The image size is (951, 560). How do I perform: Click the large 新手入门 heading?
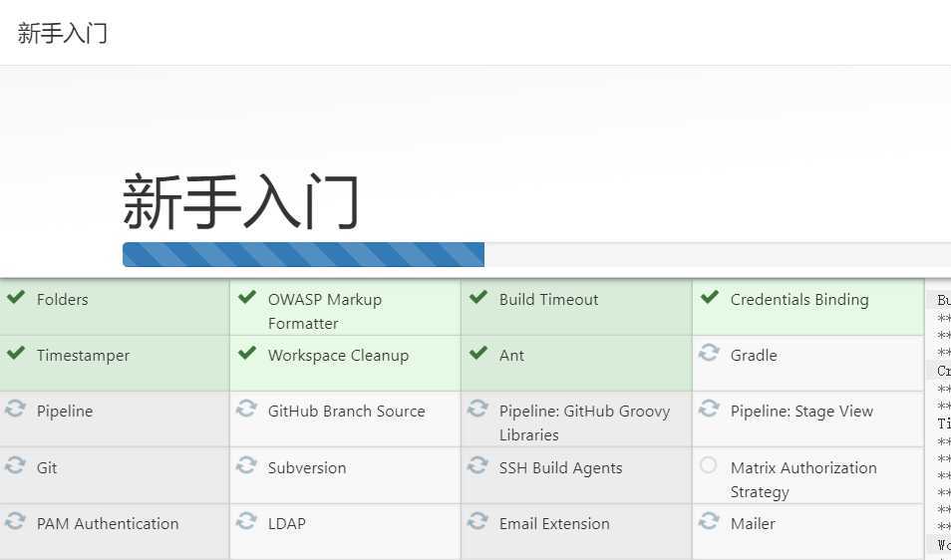point(241,201)
